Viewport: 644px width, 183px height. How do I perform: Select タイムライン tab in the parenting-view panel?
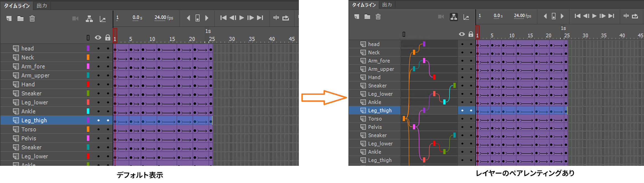pyautogui.click(x=364, y=5)
